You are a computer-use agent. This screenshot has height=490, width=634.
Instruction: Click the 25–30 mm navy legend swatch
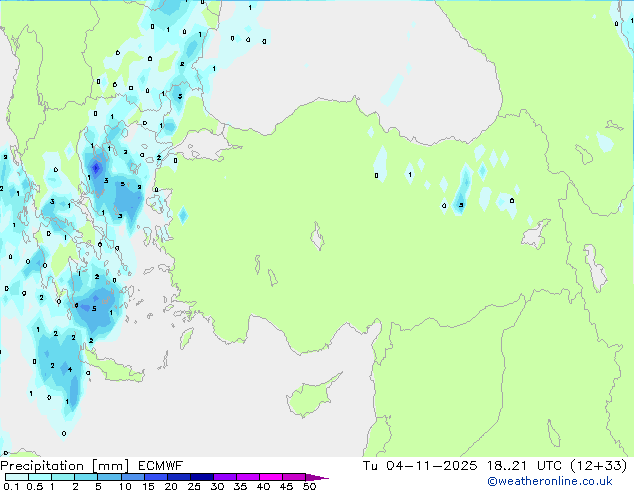click(202, 477)
